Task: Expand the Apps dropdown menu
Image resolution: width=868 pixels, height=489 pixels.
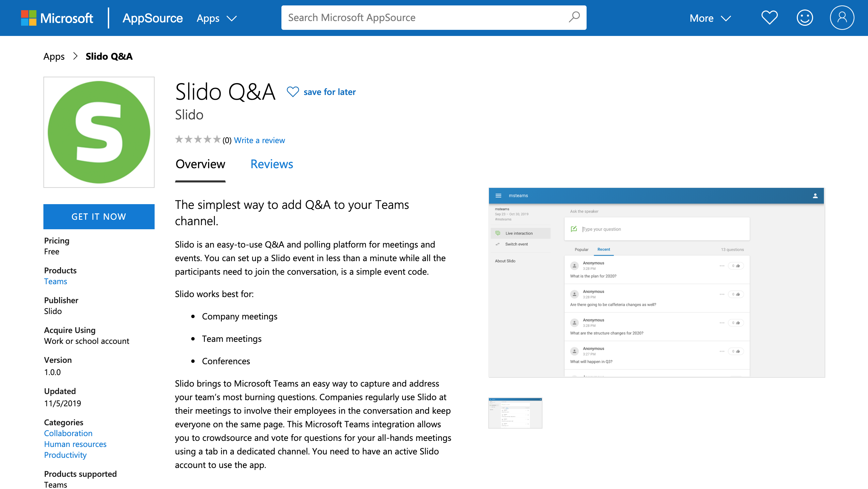Action: (217, 18)
